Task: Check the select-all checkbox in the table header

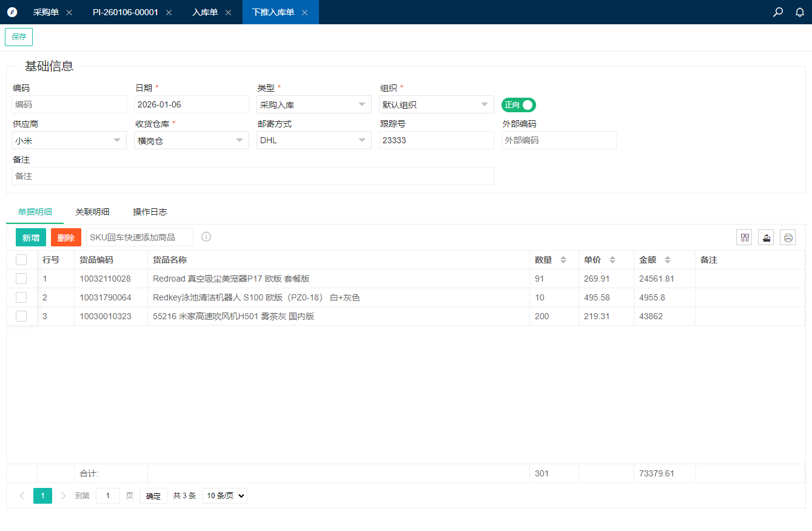Action: (x=21, y=260)
